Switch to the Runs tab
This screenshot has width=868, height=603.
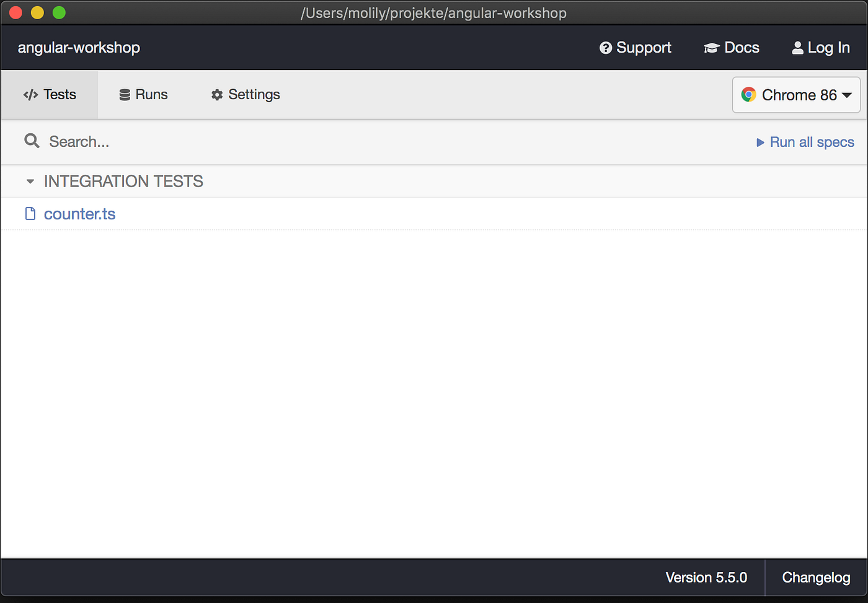143,94
